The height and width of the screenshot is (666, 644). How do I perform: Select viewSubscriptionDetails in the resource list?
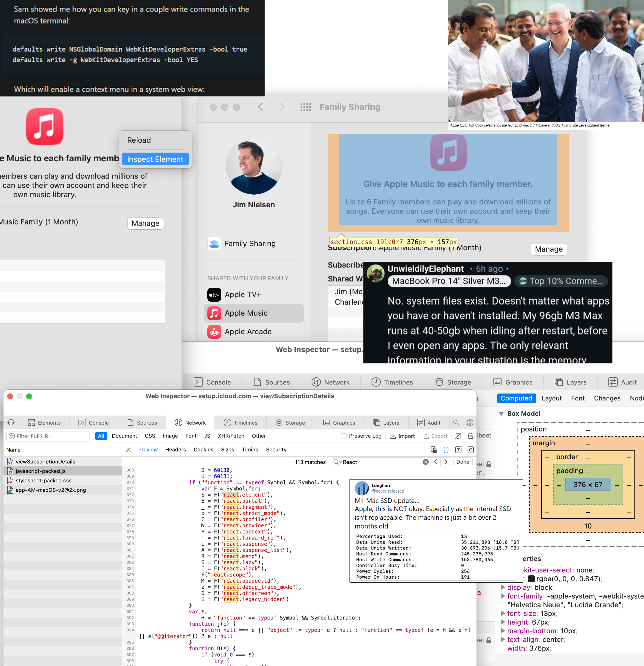pyautogui.click(x=63, y=462)
